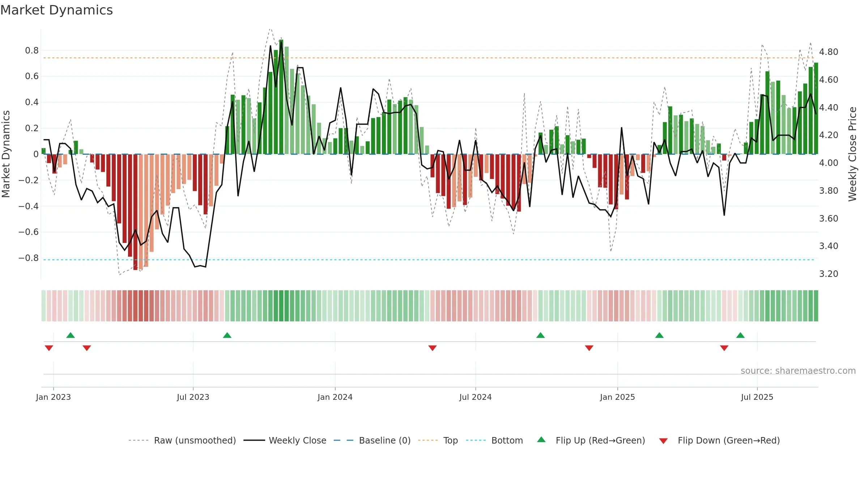Click the green flip-up marker after Jul 2024
Screen dimensions: 868x488
[540, 335]
